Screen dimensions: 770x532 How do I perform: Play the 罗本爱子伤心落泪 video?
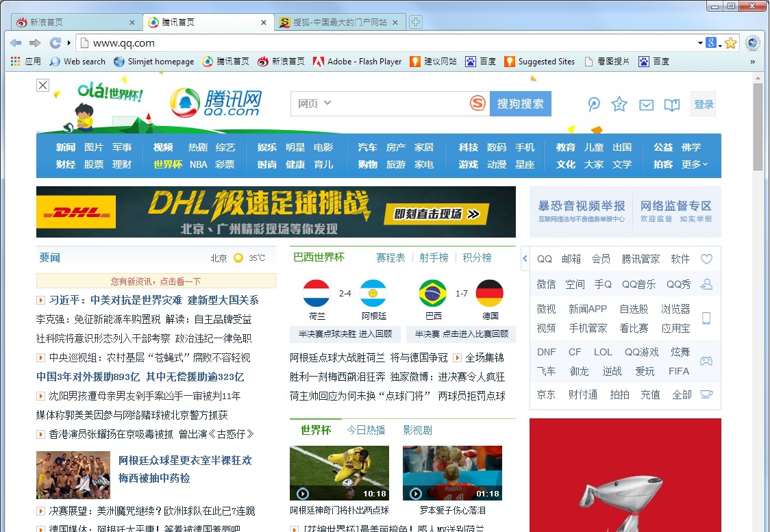point(452,473)
